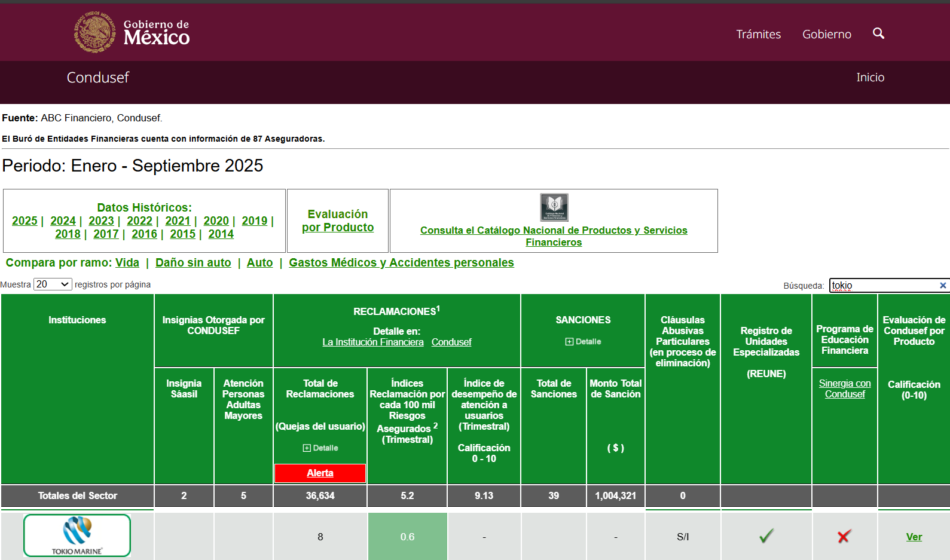Open the records per page dropdown
950x560 pixels.
tap(53, 284)
